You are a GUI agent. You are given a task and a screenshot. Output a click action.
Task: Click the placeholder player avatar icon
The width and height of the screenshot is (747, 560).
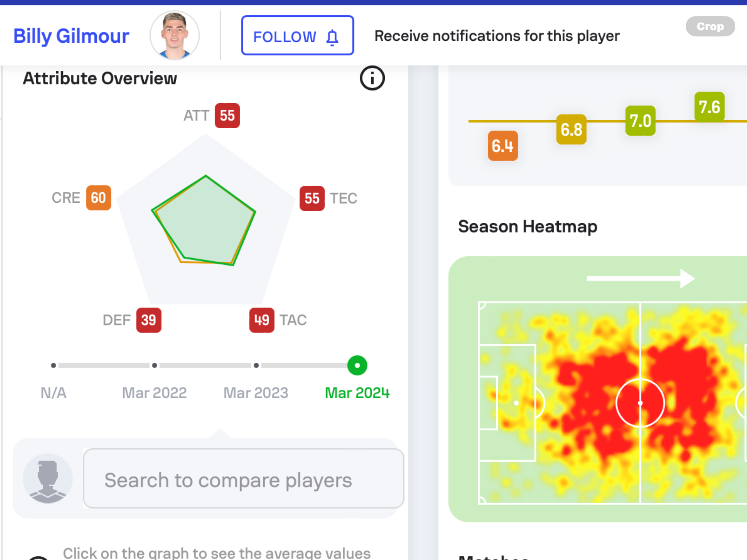tap(48, 479)
